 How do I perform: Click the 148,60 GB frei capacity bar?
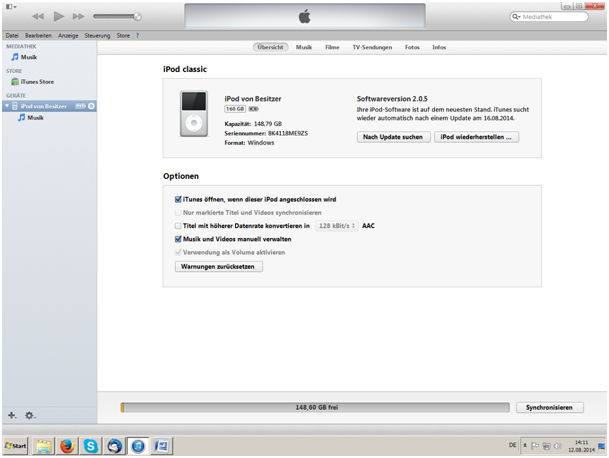coord(315,407)
